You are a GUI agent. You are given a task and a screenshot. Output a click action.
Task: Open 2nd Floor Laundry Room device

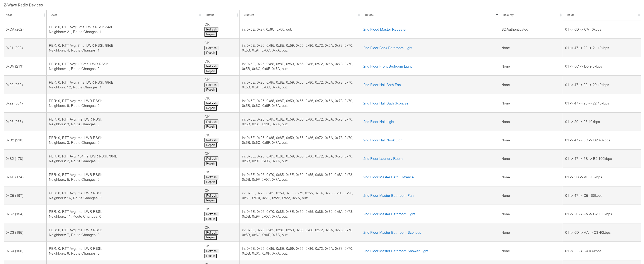[x=383, y=159]
